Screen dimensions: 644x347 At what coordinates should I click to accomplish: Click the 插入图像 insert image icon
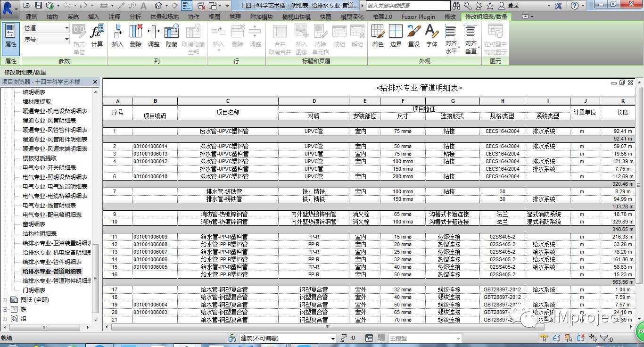click(x=301, y=39)
